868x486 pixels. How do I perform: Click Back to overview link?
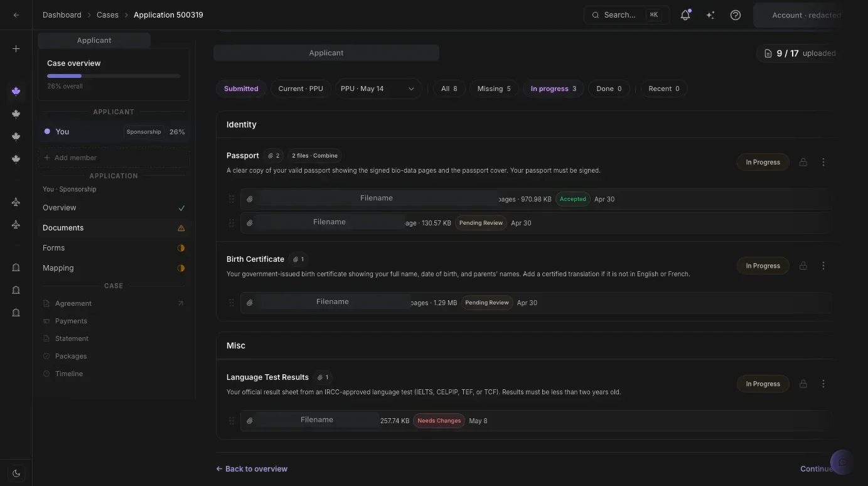click(252, 469)
